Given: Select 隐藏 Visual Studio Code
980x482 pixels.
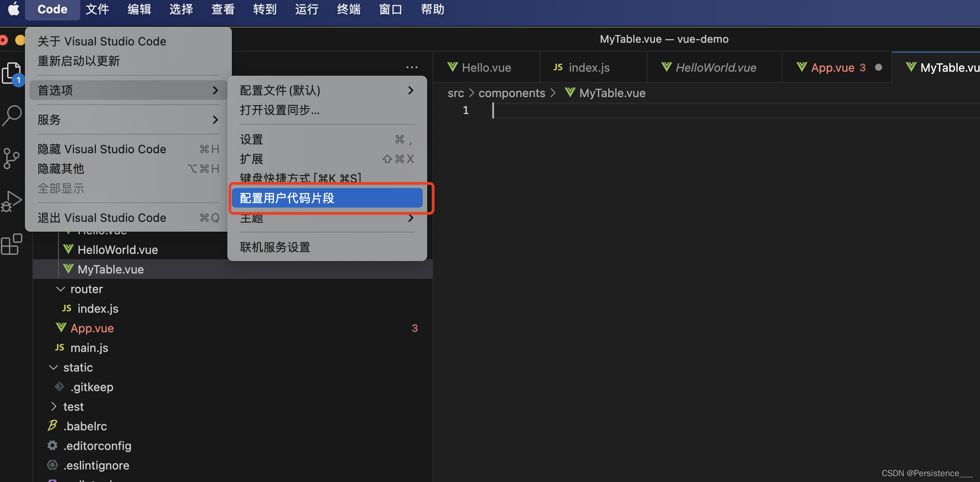Looking at the screenshot, I should (128, 149).
